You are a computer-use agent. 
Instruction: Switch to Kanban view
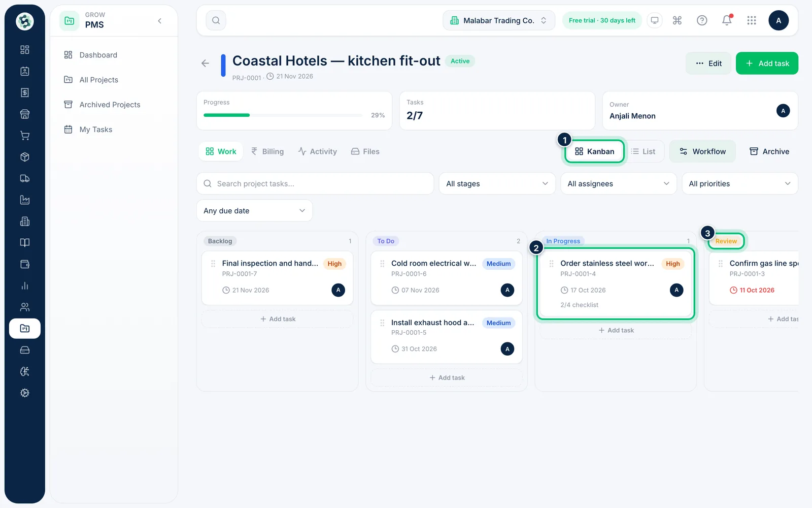[x=594, y=151]
